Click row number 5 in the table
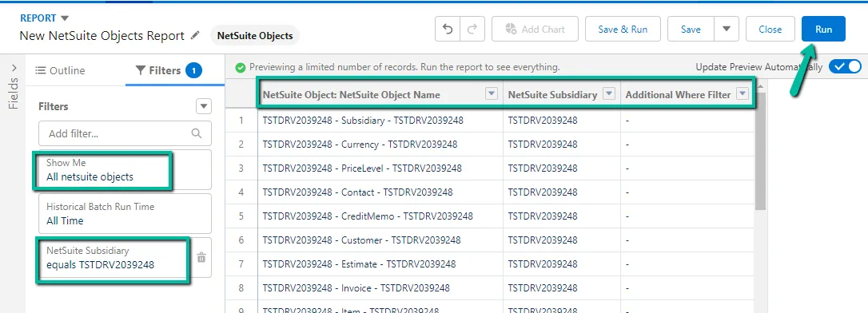 [x=241, y=216]
